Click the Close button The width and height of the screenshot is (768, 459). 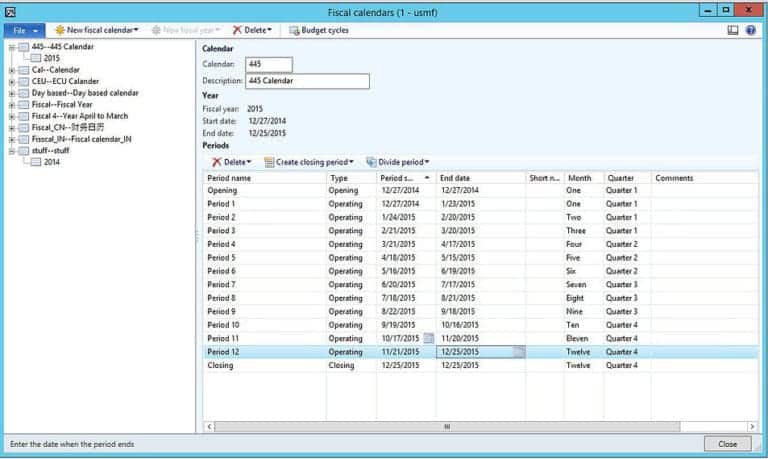pyautogui.click(x=727, y=444)
